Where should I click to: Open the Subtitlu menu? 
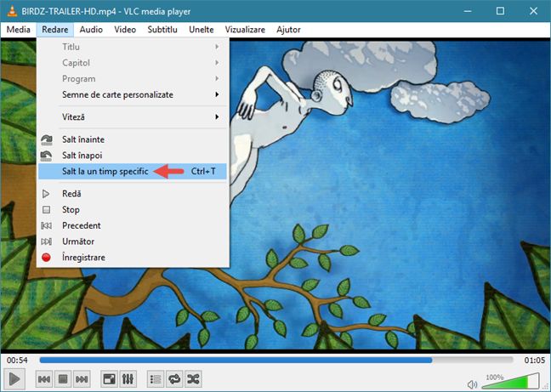pyautogui.click(x=162, y=30)
